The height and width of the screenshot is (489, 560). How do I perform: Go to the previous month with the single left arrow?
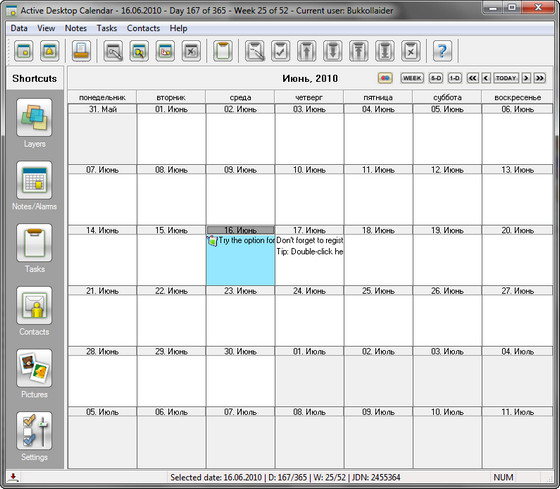tap(486, 78)
